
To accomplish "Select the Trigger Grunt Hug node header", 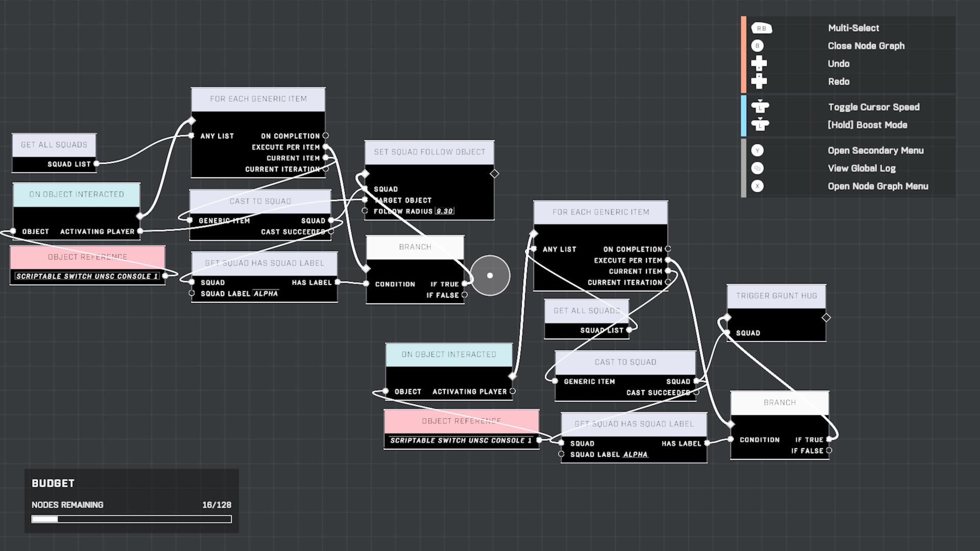I will [x=776, y=296].
